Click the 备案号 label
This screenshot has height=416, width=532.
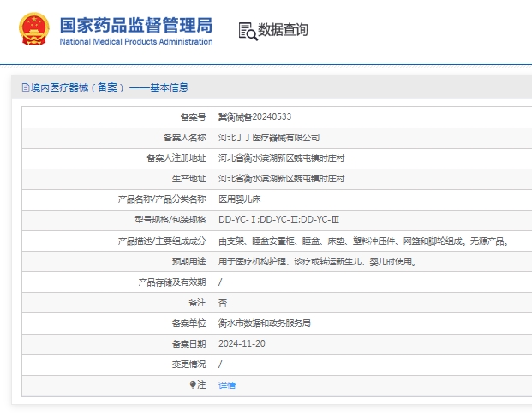click(x=193, y=117)
